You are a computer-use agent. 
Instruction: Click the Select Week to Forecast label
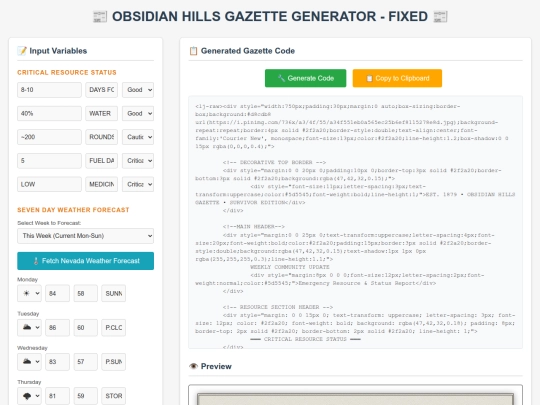(49, 223)
